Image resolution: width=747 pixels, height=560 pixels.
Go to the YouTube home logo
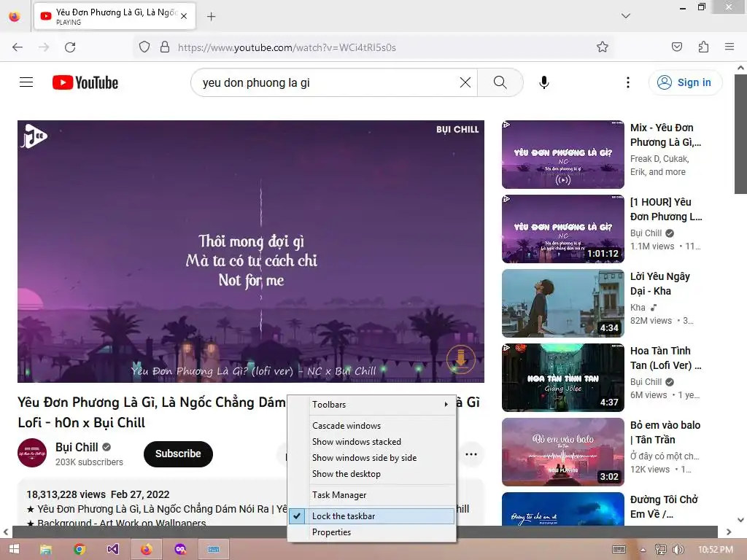pyautogui.click(x=85, y=82)
